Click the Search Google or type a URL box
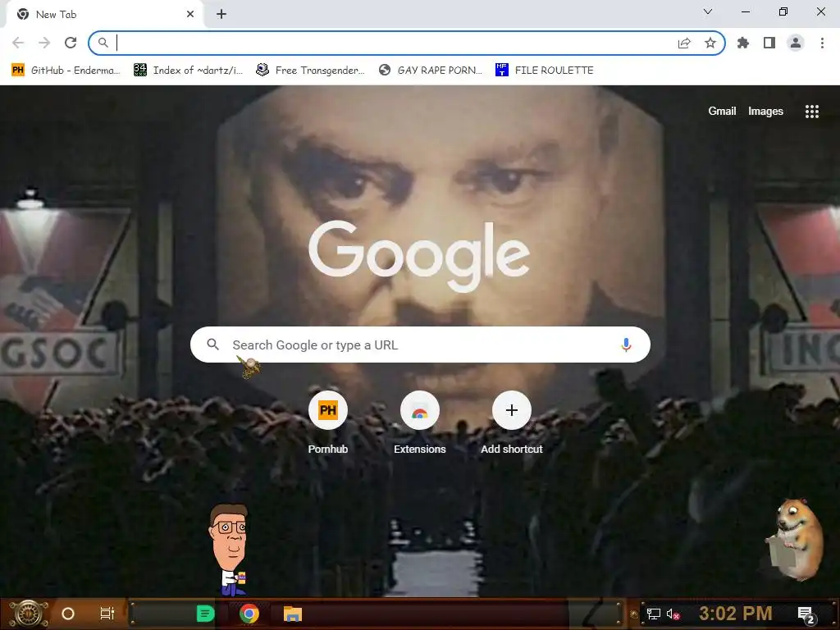This screenshot has height=630, width=840. point(420,345)
